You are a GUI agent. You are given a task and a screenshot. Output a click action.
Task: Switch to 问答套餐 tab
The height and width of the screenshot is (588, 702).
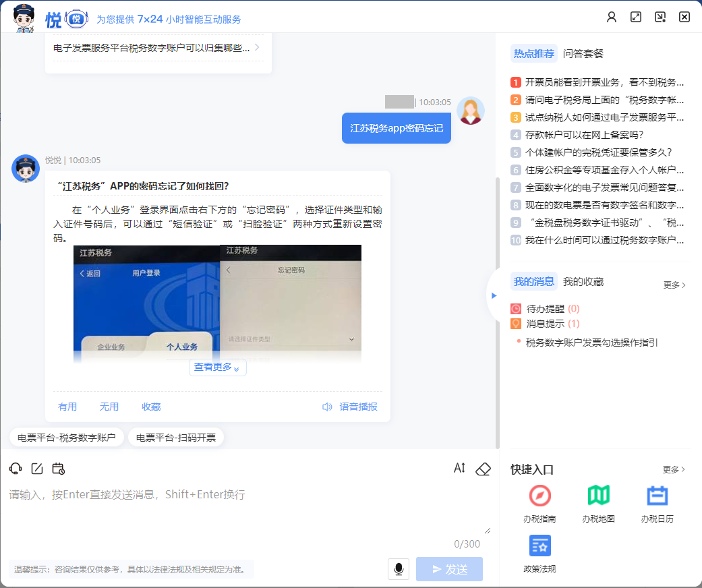583,54
